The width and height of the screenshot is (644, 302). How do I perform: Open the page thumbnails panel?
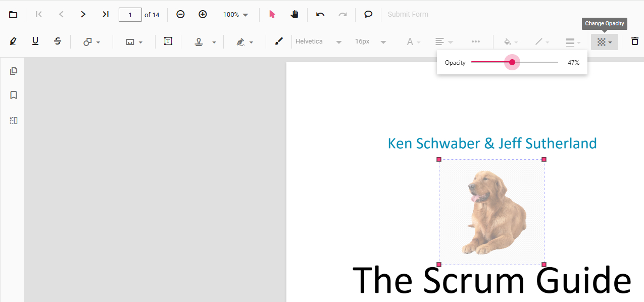[14, 71]
